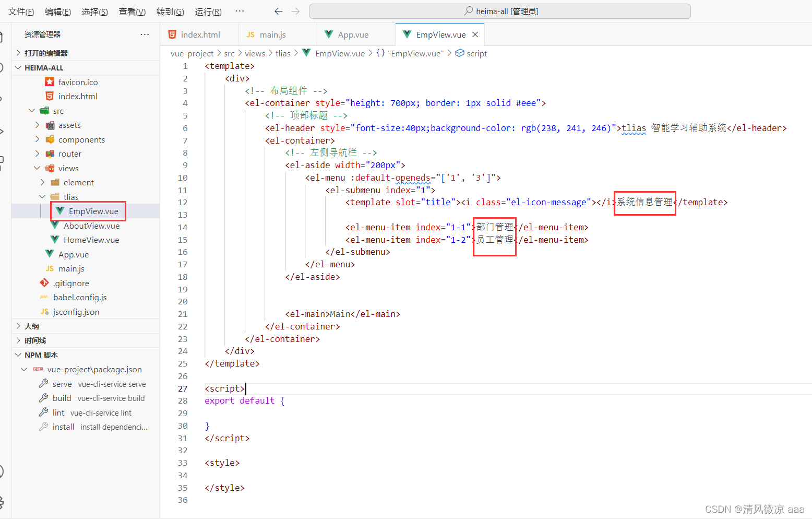Viewport: 812px width, 519px height.
Task: Collapse the tlias folder
Action: click(x=42, y=197)
